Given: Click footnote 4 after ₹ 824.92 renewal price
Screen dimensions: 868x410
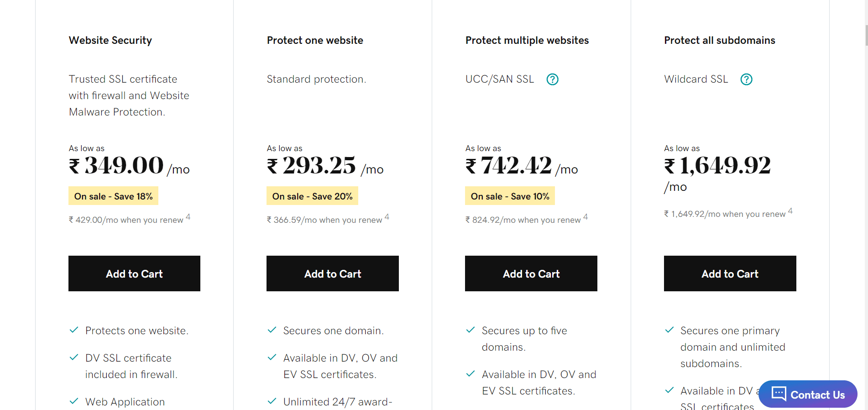Looking at the screenshot, I should pyautogui.click(x=586, y=217).
